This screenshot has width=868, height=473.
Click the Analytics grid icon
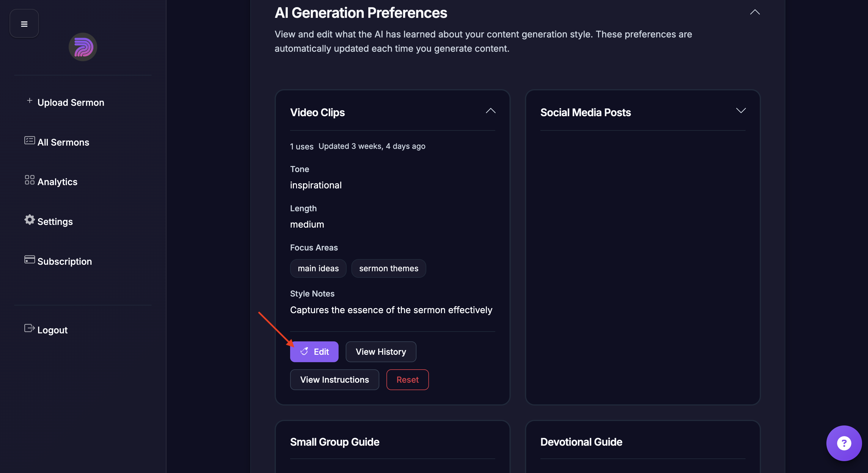pos(30,180)
